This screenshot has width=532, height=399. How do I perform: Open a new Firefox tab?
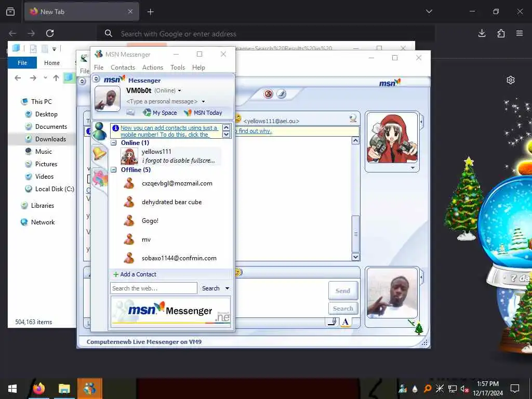coord(150,12)
